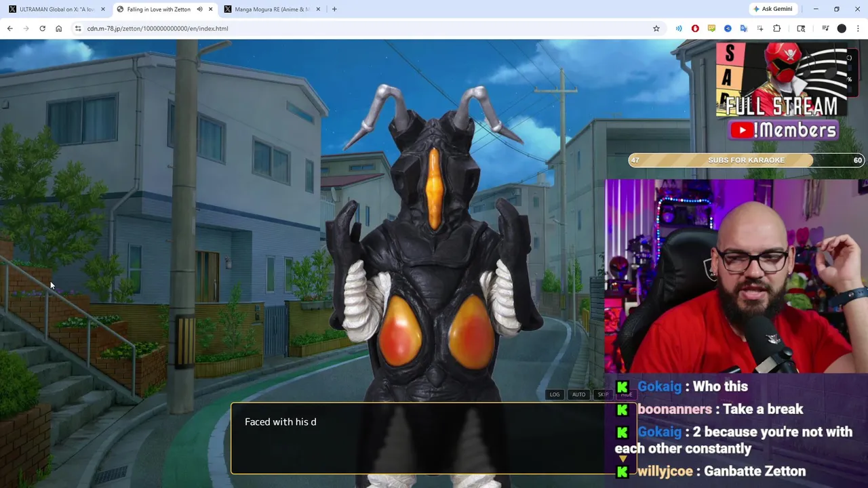
Task: Open the red shield blocker extension
Action: tap(695, 28)
